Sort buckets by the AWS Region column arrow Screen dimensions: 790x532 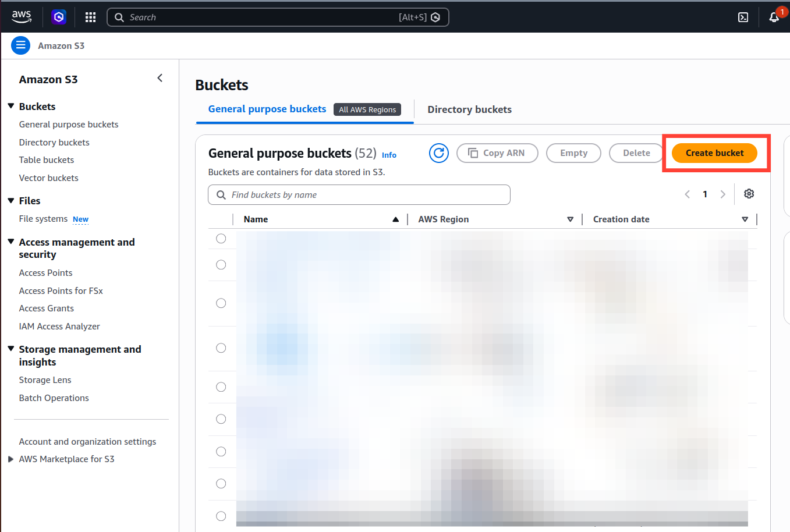click(571, 219)
